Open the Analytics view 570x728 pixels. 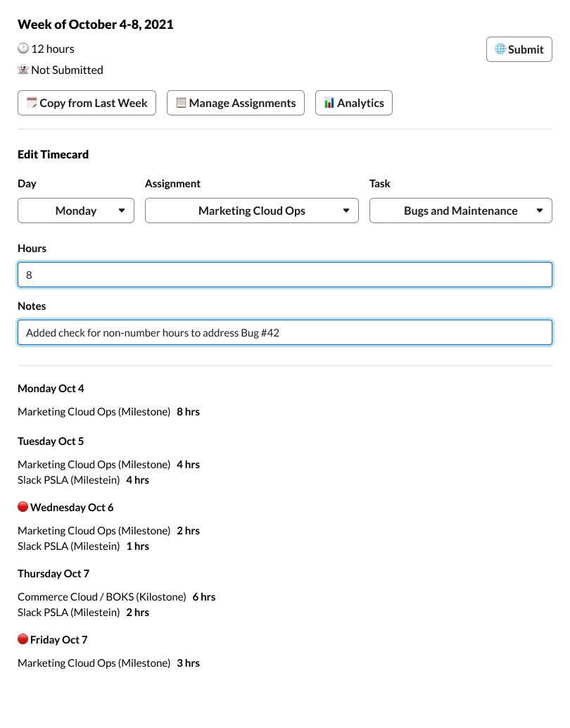[x=353, y=102]
